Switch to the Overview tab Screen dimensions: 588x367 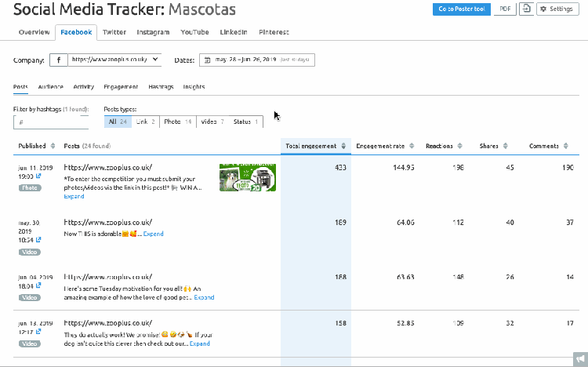(x=34, y=32)
